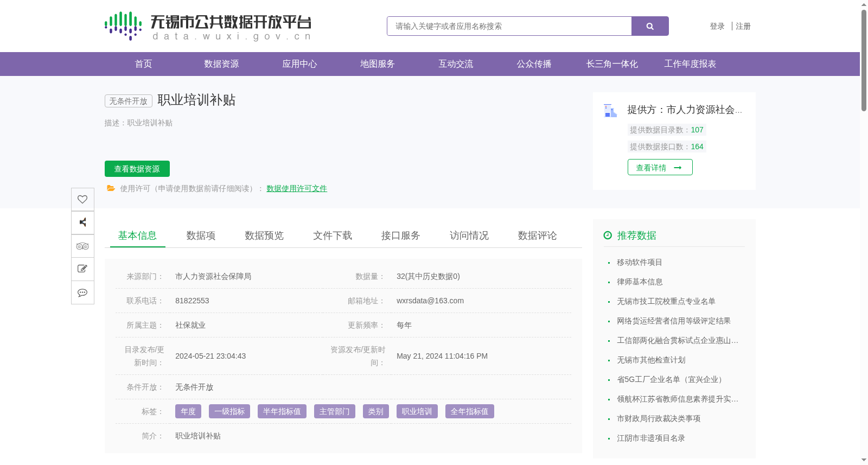This screenshot has width=868, height=465.
Task: Click the 提供数据目录数 count 107
Action: tap(697, 130)
